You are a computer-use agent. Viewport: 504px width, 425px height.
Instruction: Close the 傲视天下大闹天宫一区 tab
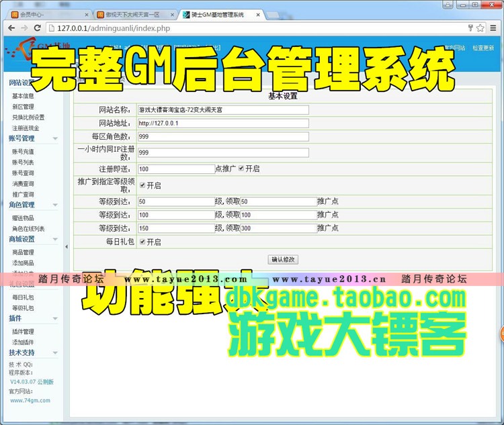(x=172, y=15)
